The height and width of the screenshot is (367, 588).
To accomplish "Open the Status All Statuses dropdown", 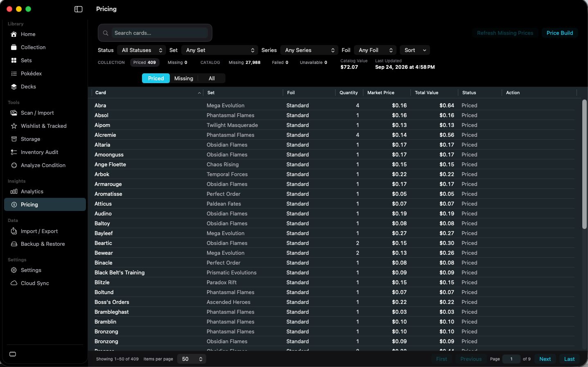I will click(141, 50).
